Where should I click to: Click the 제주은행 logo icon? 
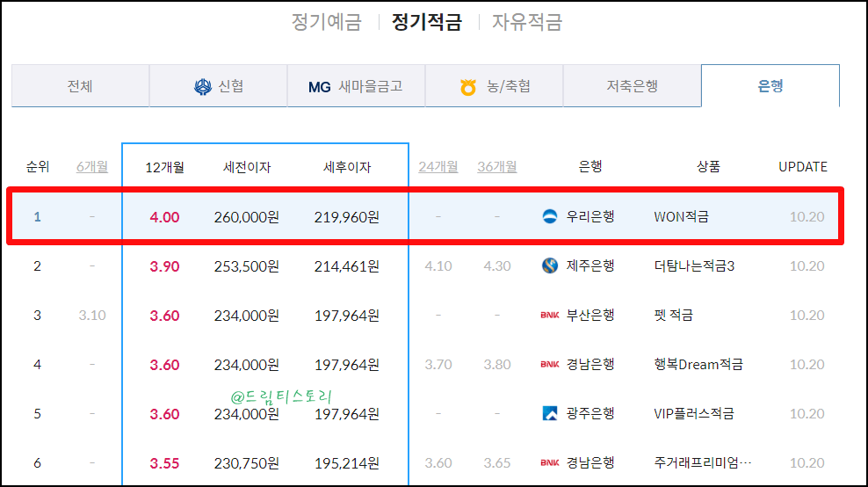(550, 265)
